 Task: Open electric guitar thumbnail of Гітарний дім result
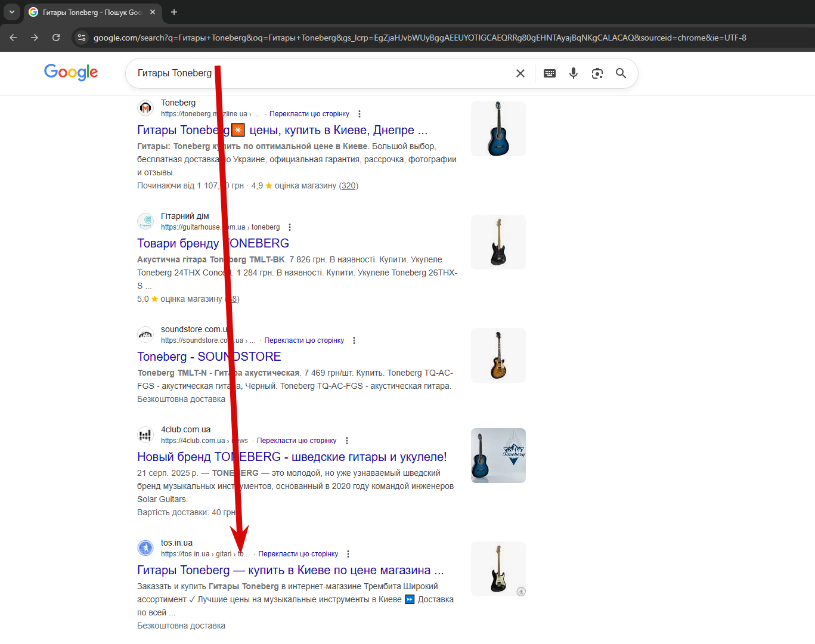(498, 242)
